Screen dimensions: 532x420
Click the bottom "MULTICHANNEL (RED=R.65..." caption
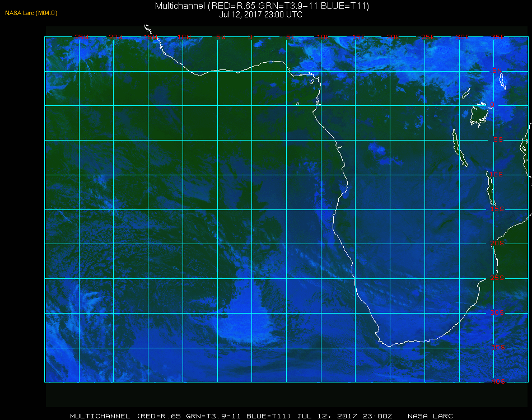tap(180, 416)
